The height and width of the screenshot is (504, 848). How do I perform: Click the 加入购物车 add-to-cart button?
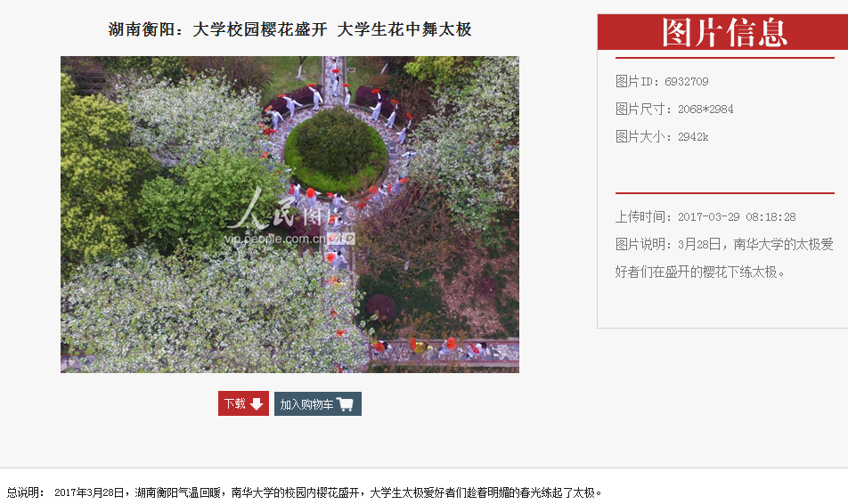coord(317,403)
